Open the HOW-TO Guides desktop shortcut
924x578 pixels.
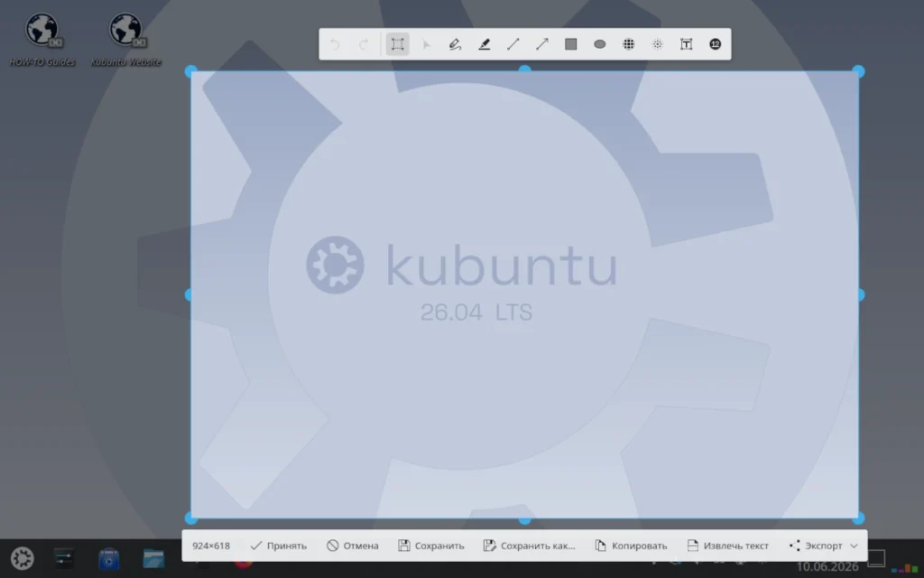[42, 40]
